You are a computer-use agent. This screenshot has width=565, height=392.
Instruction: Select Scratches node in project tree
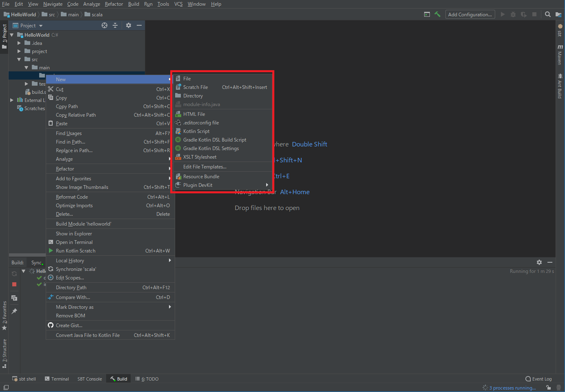point(31,109)
